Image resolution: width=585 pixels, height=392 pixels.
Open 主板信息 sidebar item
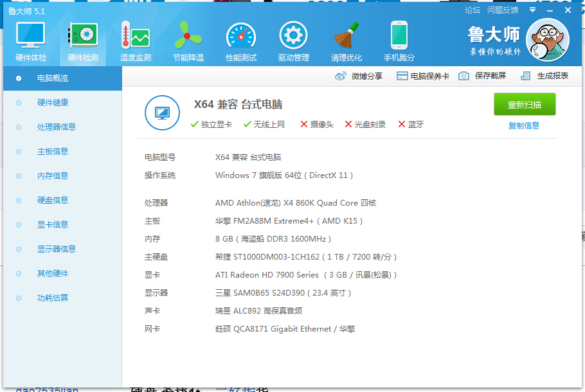tap(53, 152)
